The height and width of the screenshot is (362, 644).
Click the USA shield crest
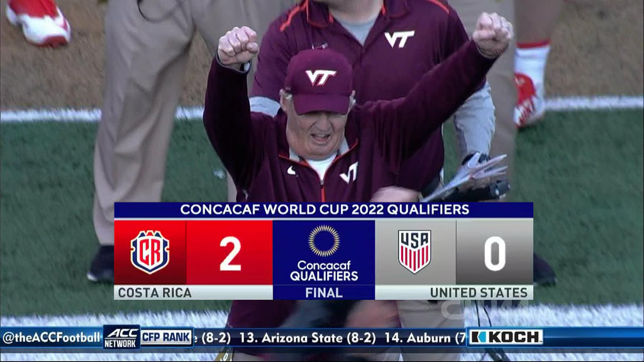pyautogui.click(x=414, y=251)
